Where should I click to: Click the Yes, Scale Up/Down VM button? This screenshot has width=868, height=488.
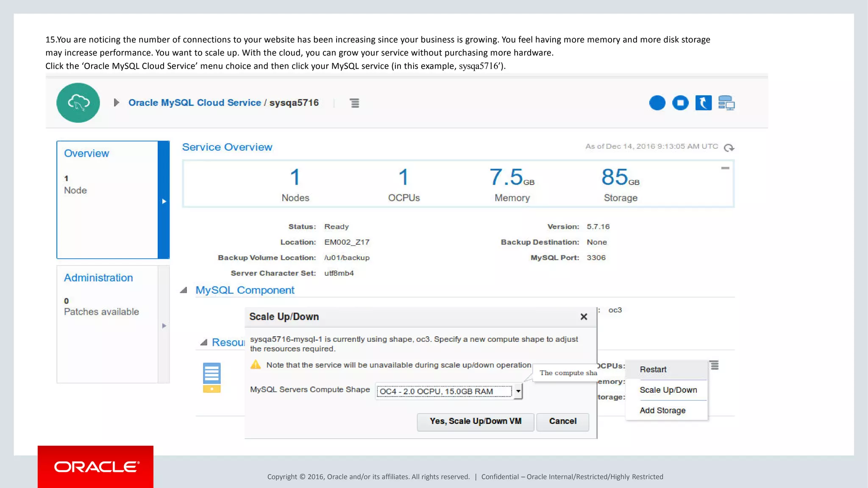[x=476, y=421]
